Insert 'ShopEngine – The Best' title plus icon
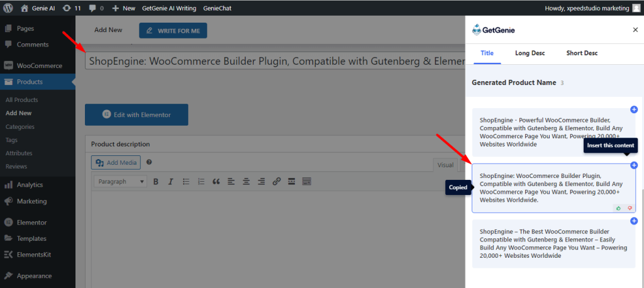Image resolution: width=644 pixels, height=288 pixels. pyautogui.click(x=634, y=221)
